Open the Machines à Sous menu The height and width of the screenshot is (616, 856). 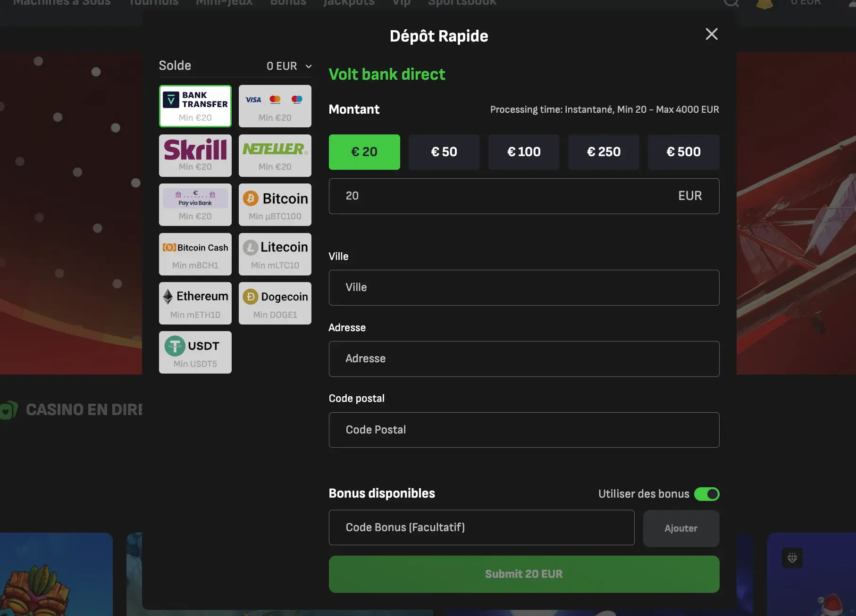point(62,2)
